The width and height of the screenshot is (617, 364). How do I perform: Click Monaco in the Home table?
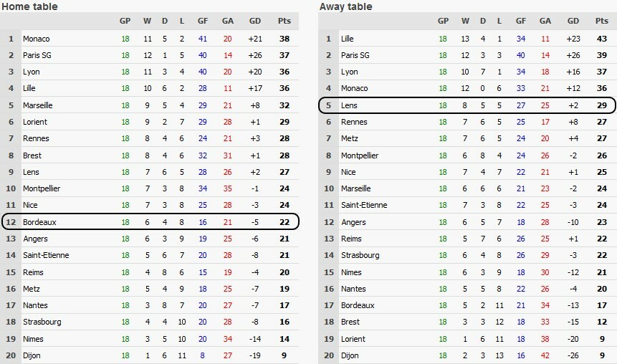pyautogui.click(x=36, y=39)
